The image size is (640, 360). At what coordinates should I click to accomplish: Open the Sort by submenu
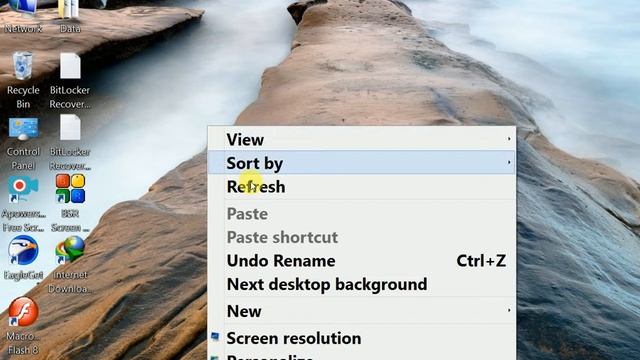pyautogui.click(x=362, y=162)
